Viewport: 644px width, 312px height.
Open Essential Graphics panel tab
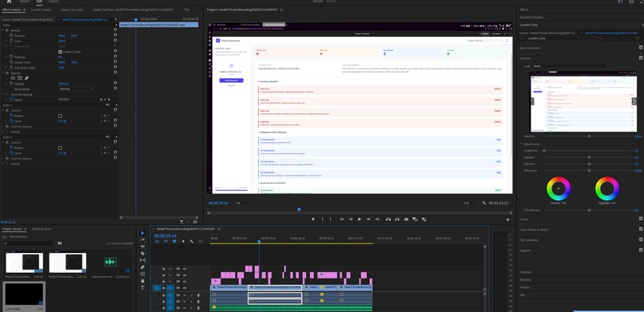pyautogui.click(x=531, y=18)
